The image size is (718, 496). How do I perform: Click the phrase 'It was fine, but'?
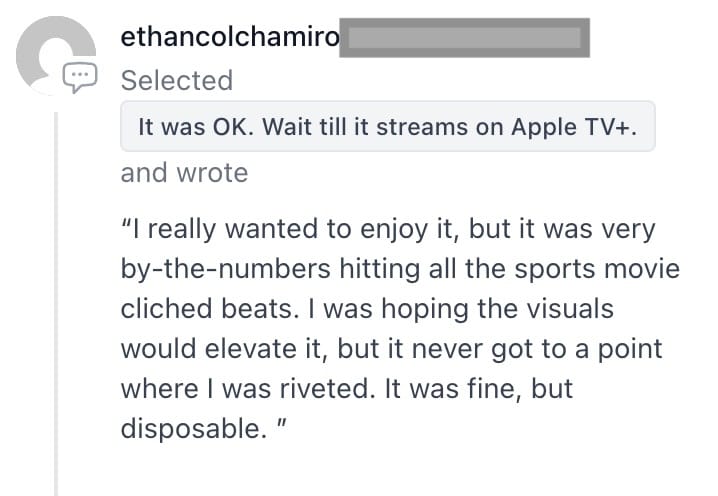tap(488, 389)
